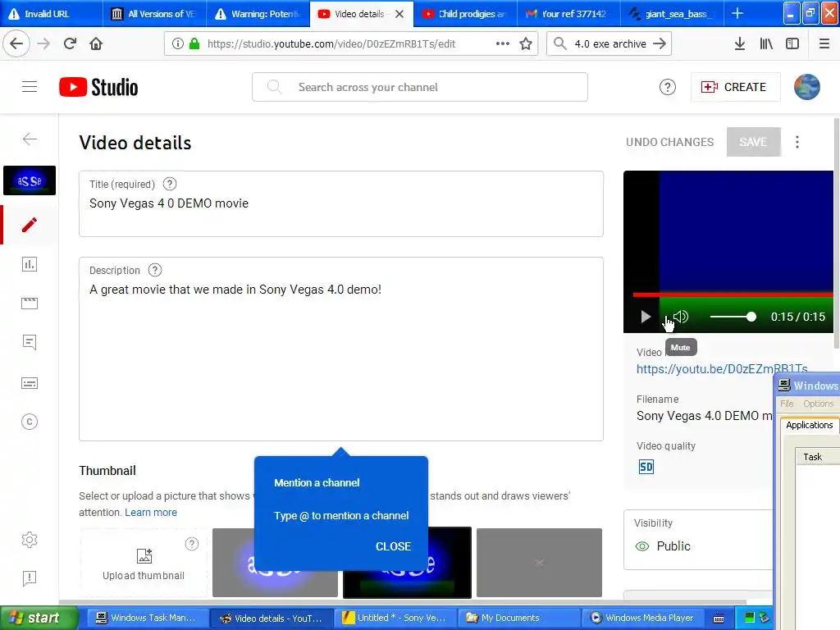Select the Details pencil icon in sidebar
Image resolution: width=840 pixels, height=630 pixels.
click(30, 225)
